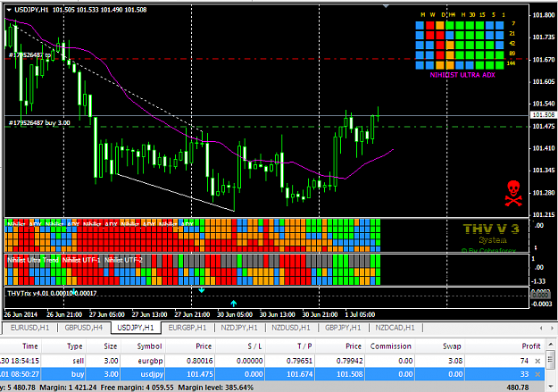Click the red skull and crossbones icon
This screenshot has width=558, height=392.
(513, 194)
